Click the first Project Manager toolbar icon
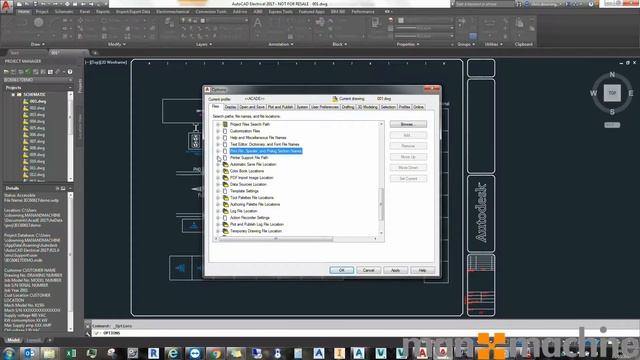 coord(7,72)
